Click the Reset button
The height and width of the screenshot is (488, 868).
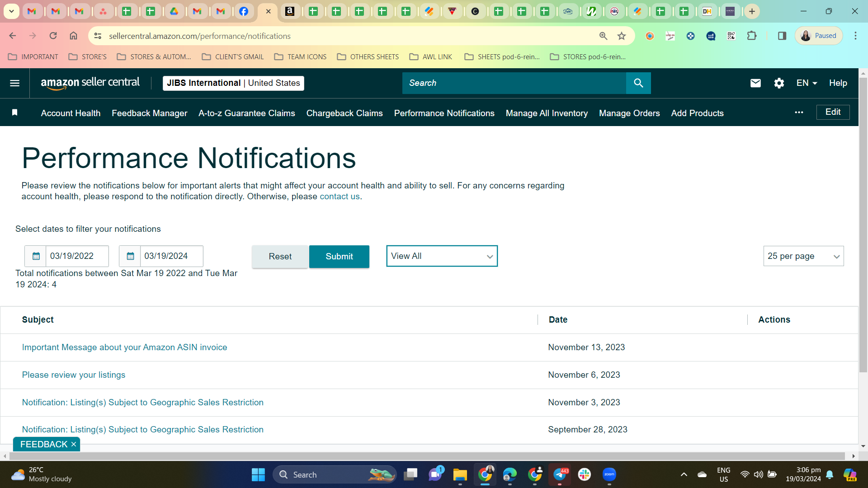click(x=280, y=257)
